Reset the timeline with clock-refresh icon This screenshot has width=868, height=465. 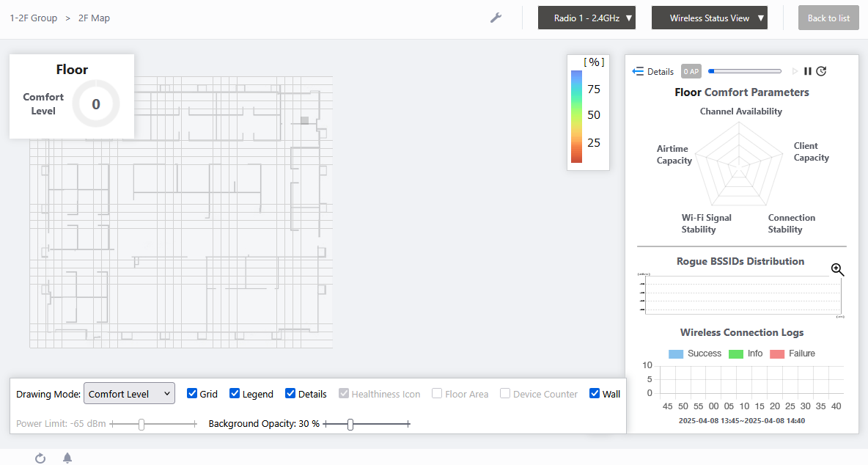pyautogui.click(x=821, y=71)
